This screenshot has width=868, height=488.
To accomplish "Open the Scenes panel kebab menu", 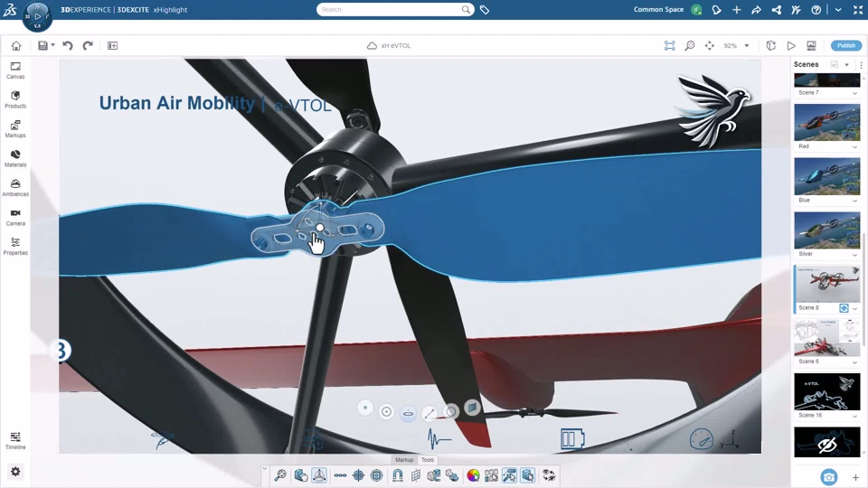I will pyautogui.click(x=861, y=65).
